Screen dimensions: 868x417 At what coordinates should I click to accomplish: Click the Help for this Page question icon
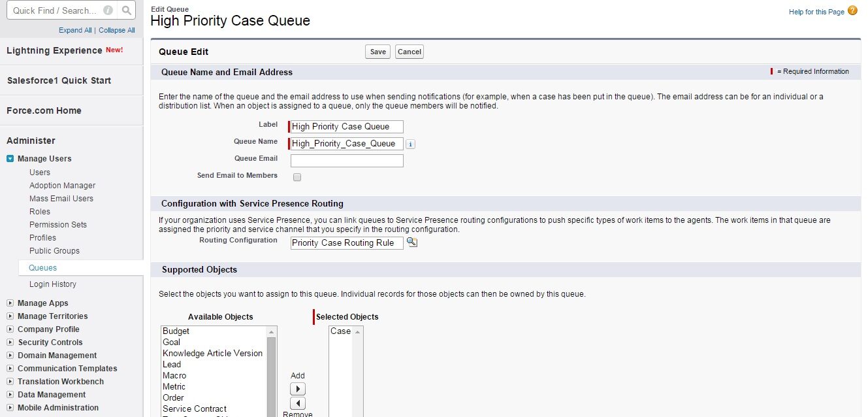852,11
